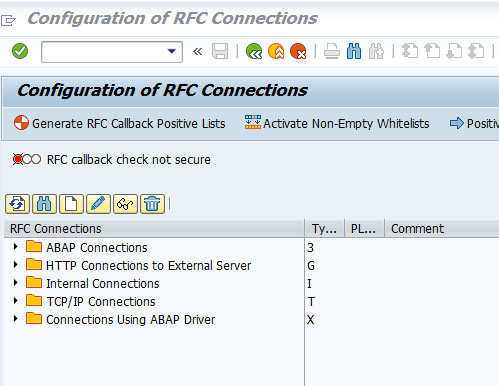Click the Create new connection page icon
The width and height of the screenshot is (499, 386).
pos(71,204)
